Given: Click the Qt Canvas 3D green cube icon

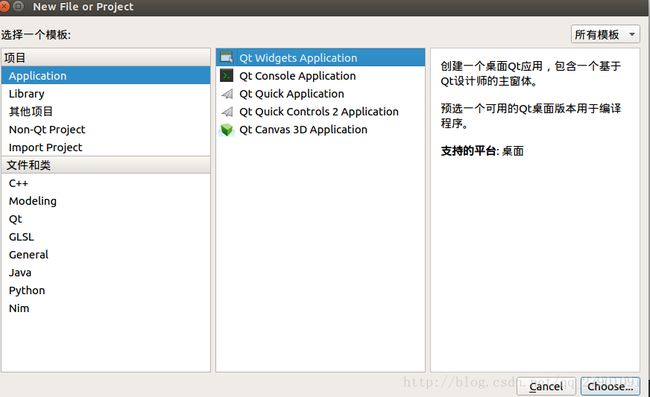Looking at the screenshot, I should click(x=227, y=130).
